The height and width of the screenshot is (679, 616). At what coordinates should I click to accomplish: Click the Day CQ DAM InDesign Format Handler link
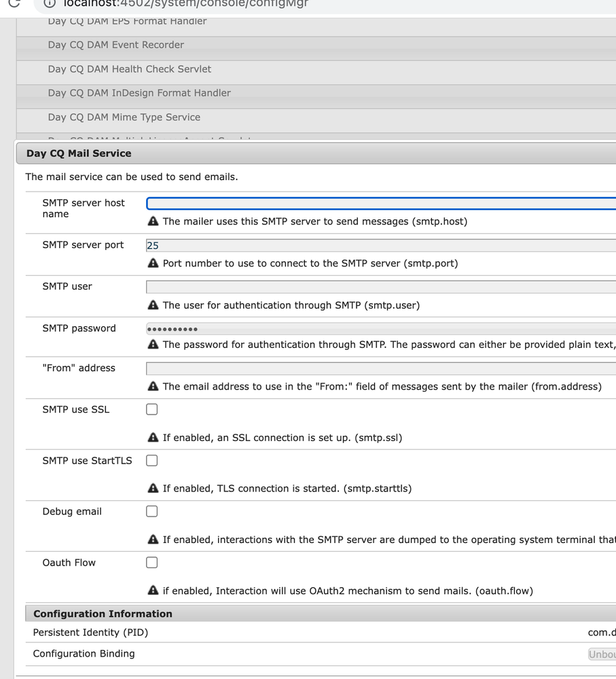(x=138, y=93)
